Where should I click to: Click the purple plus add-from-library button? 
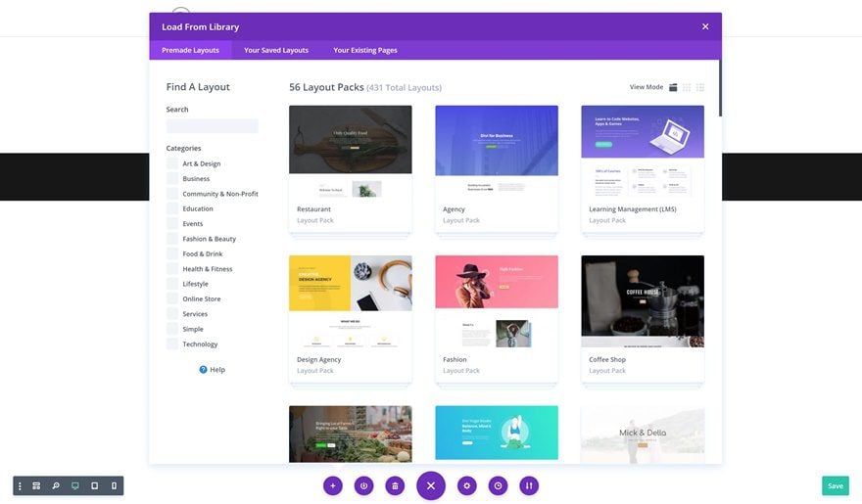tap(333, 485)
